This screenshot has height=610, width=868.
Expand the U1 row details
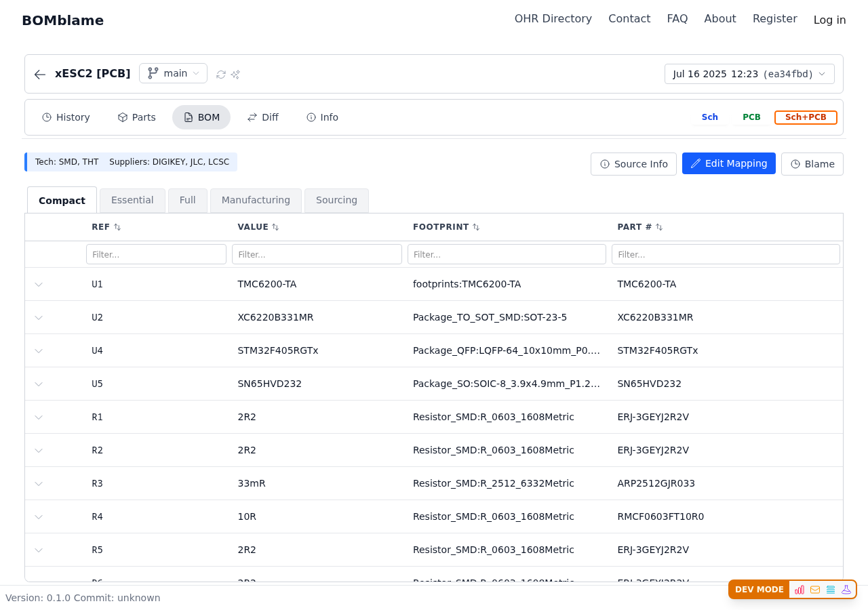[39, 285]
